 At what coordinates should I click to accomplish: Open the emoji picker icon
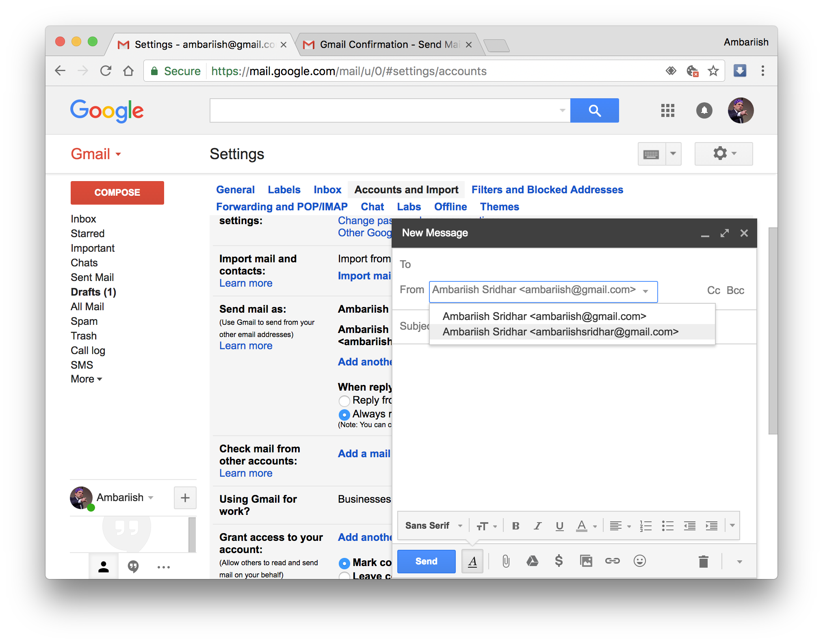[639, 561]
